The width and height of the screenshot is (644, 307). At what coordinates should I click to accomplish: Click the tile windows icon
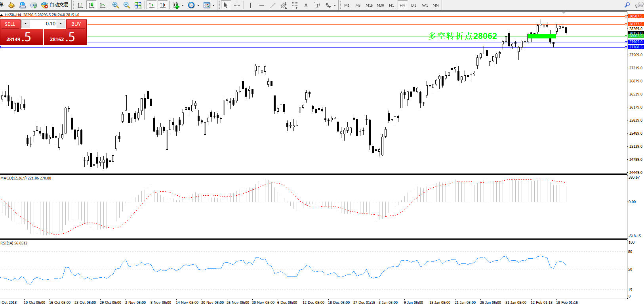[x=138, y=5]
